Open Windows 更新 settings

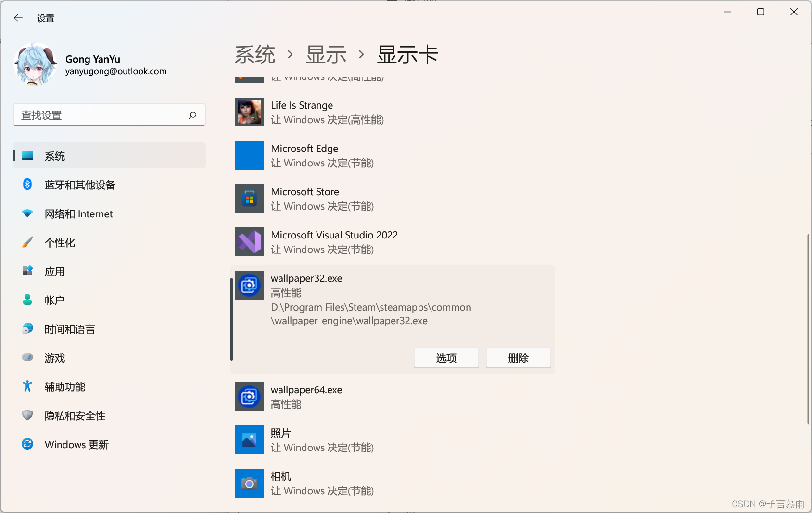point(110,444)
